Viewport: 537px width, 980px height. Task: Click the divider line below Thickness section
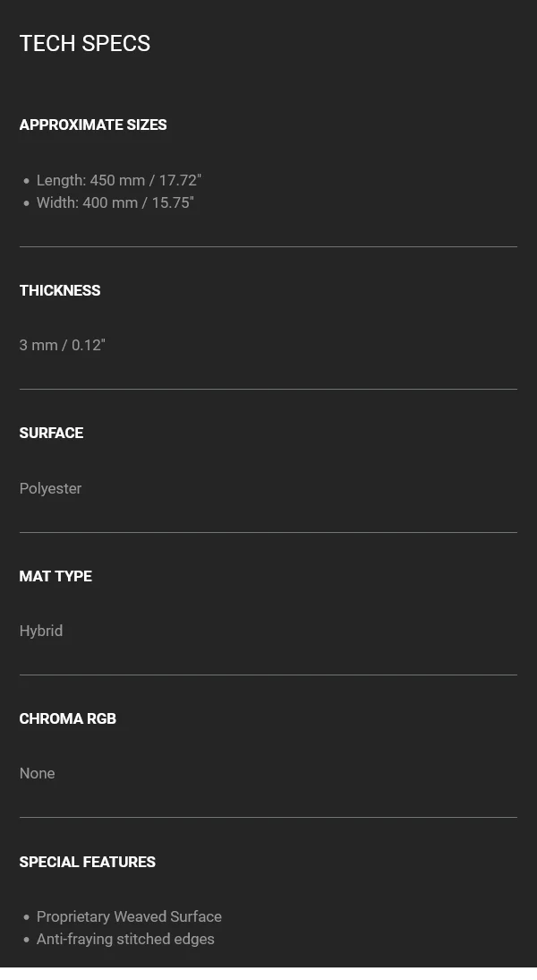point(268,389)
